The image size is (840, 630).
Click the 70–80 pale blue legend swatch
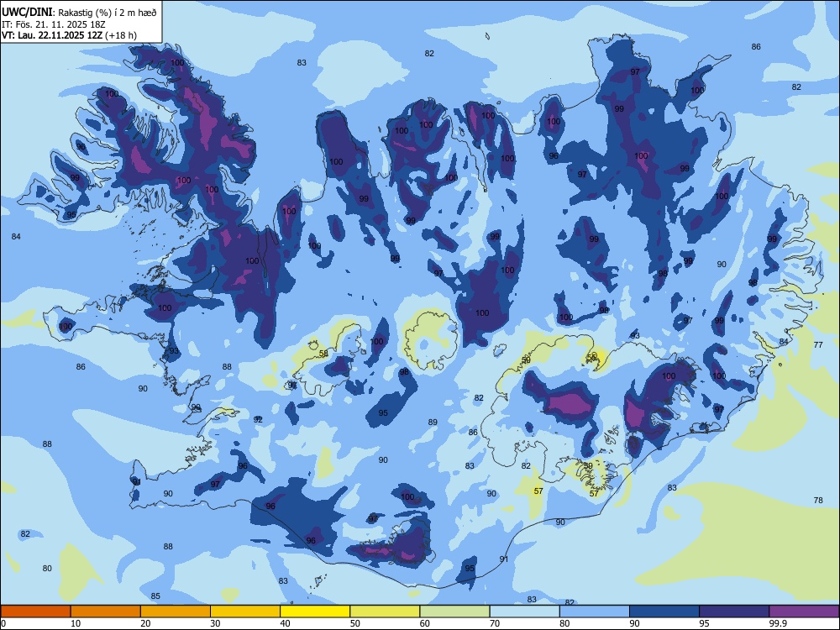coord(524,612)
